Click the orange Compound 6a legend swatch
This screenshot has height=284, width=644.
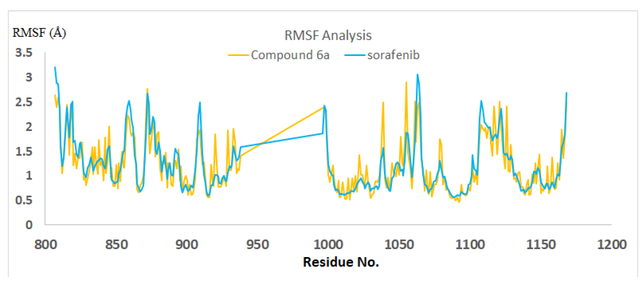pos(238,55)
